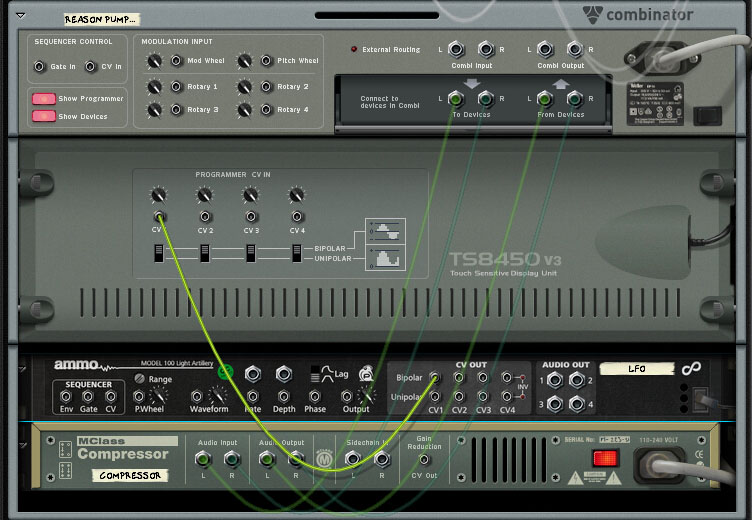Collapse the Ammo LFO device fold arrow
This screenshot has width=752, height=520.
coord(23,369)
